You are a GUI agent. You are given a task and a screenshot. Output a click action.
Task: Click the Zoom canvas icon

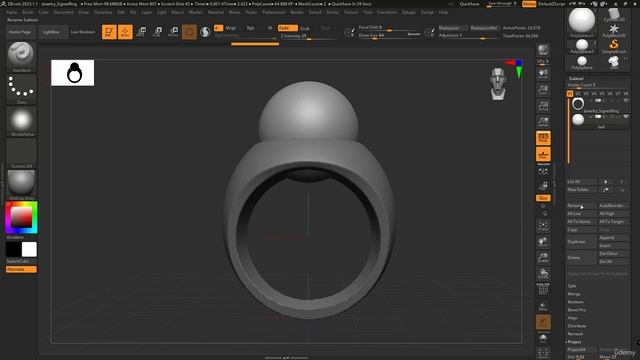[x=543, y=90]
